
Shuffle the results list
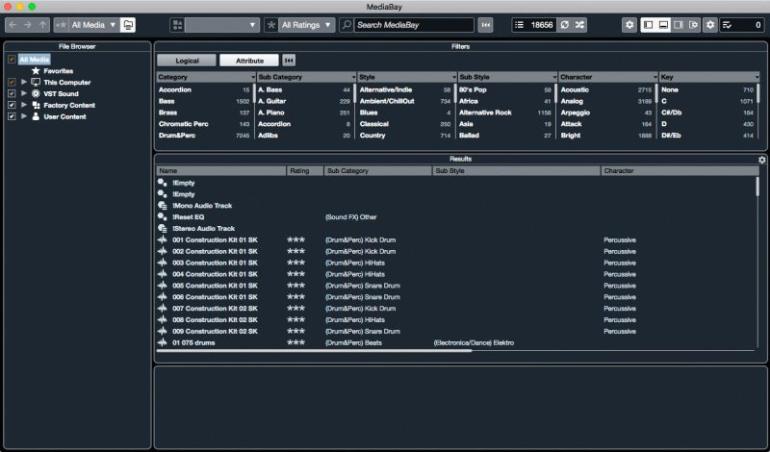(x=579, y=25)
